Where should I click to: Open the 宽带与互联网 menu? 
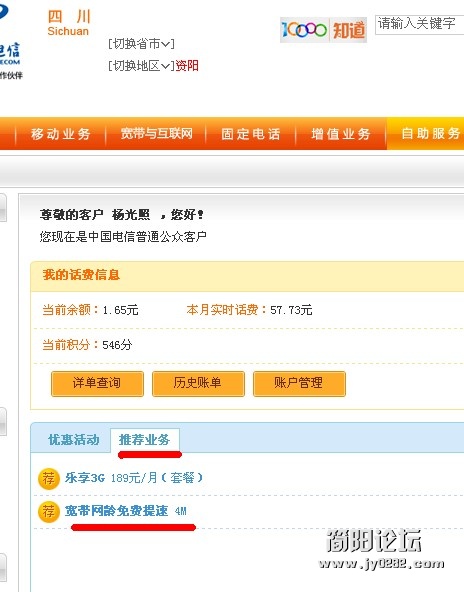pos(156,134)
